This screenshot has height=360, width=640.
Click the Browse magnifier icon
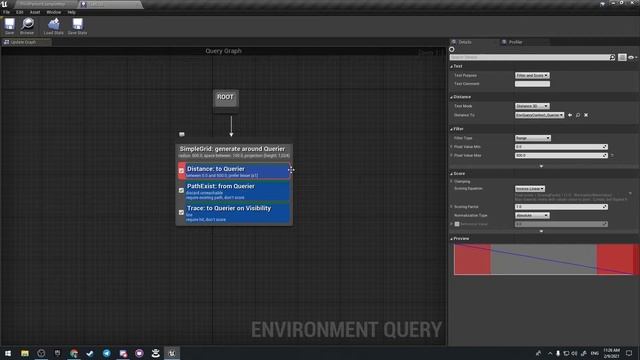pos(27,26)
